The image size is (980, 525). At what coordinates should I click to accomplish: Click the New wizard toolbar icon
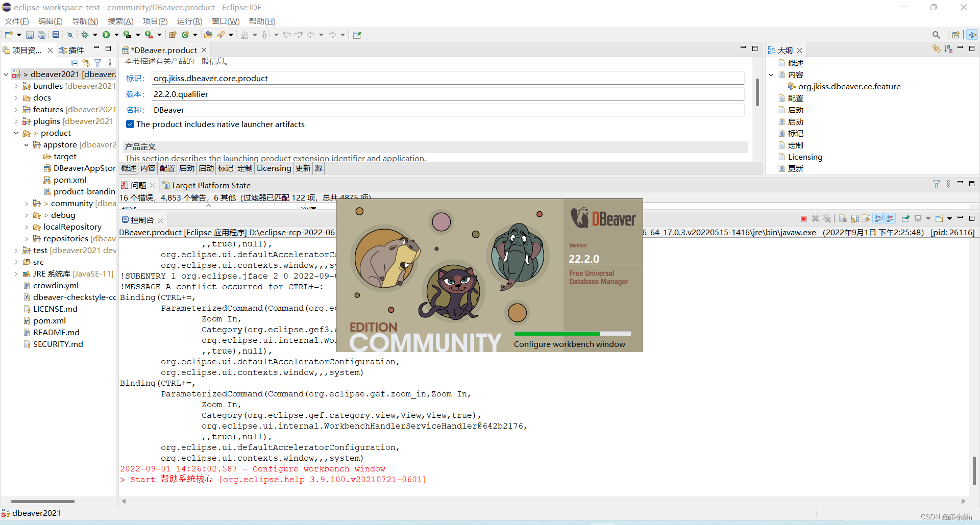coord(9,35)
